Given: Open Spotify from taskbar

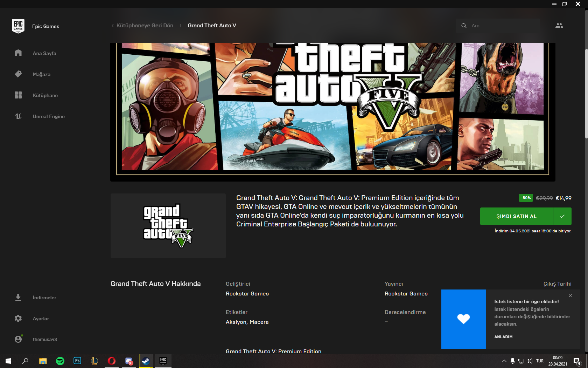Looking at the screenshot, I should click(60, 361).
